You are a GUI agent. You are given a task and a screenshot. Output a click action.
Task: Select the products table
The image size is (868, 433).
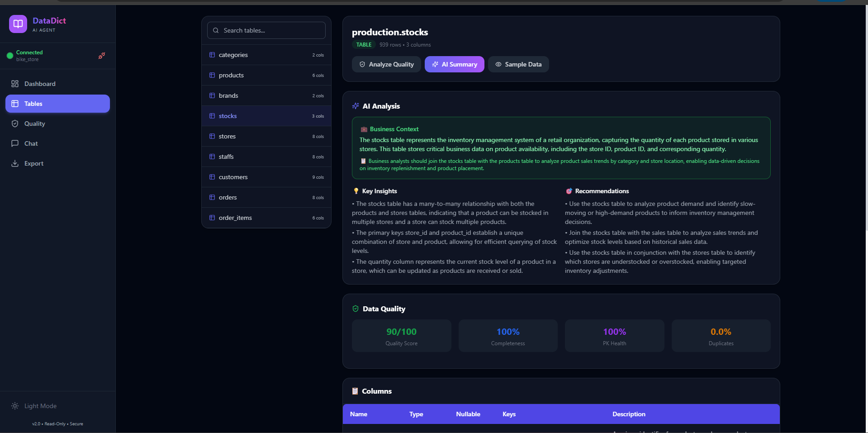[266, 75]
